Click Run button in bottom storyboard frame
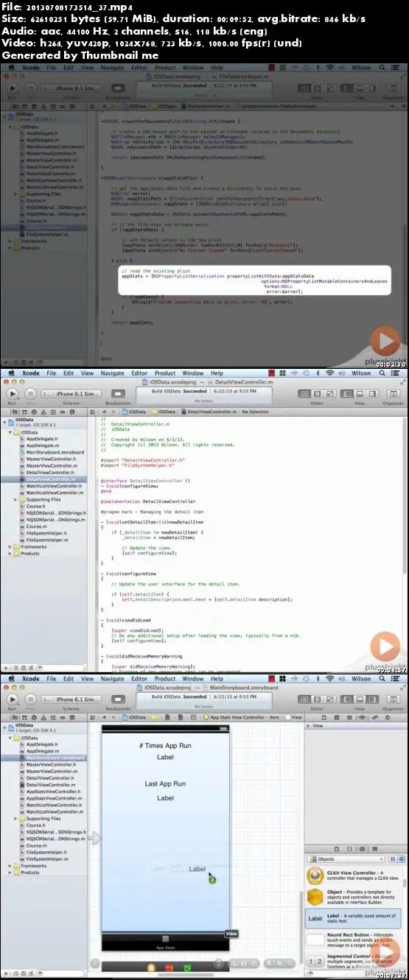 (x=11, y=699)
